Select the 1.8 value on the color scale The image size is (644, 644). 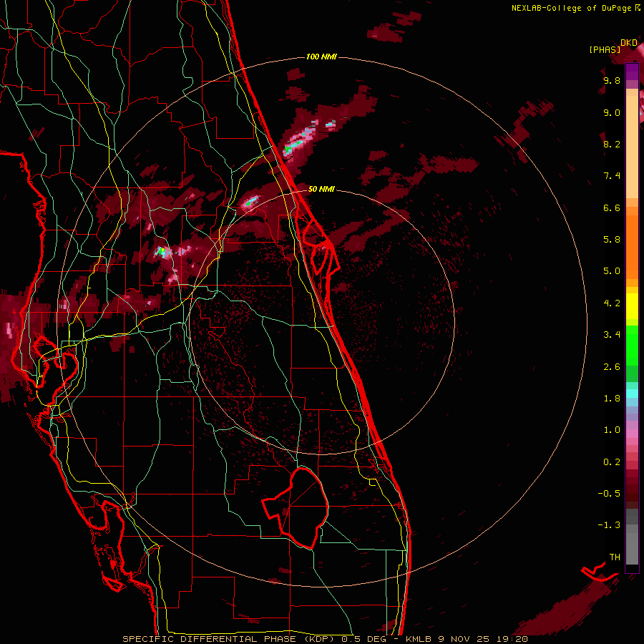pyautogui.click(x=612, y=399)
